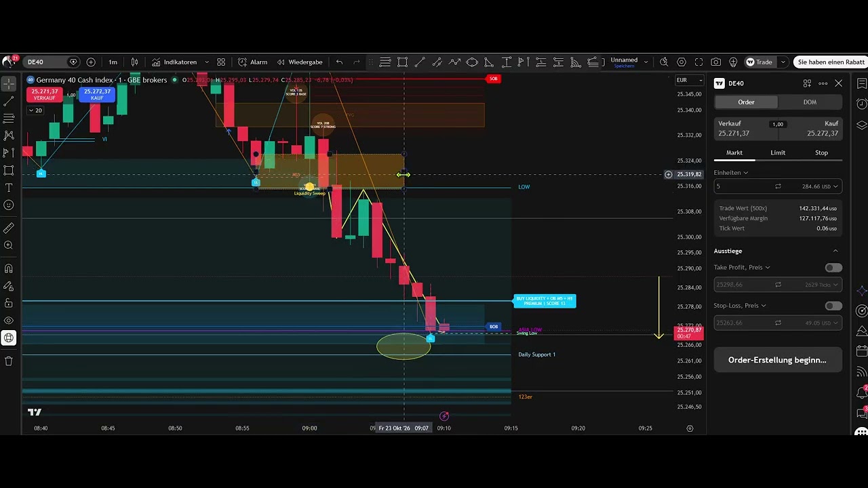Select the crosshair cursor tool
This screenshot has width=868, height=488.
[9, 84]
